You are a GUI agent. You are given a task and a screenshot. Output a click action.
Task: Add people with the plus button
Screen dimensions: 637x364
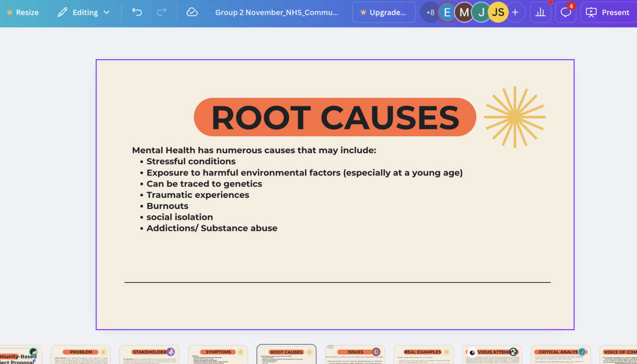coord(515,12)
